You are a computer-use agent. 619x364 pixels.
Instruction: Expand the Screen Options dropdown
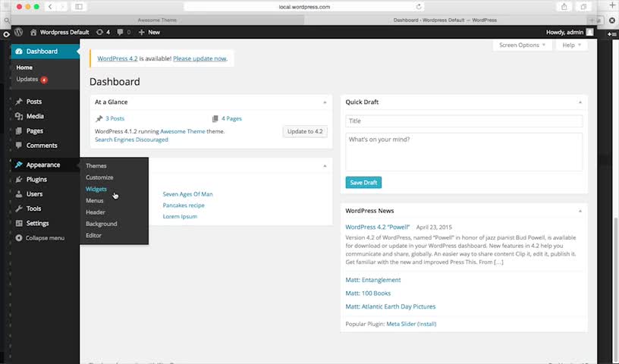point(522,45)
